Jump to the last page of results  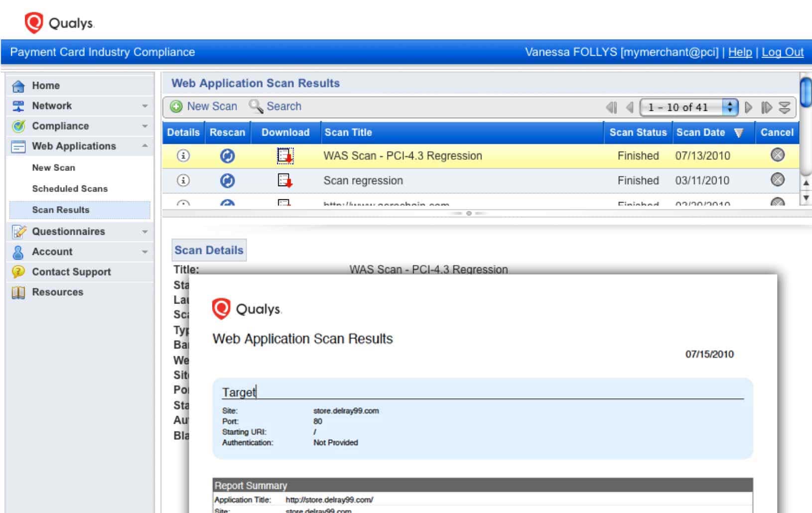pos(766,108)
